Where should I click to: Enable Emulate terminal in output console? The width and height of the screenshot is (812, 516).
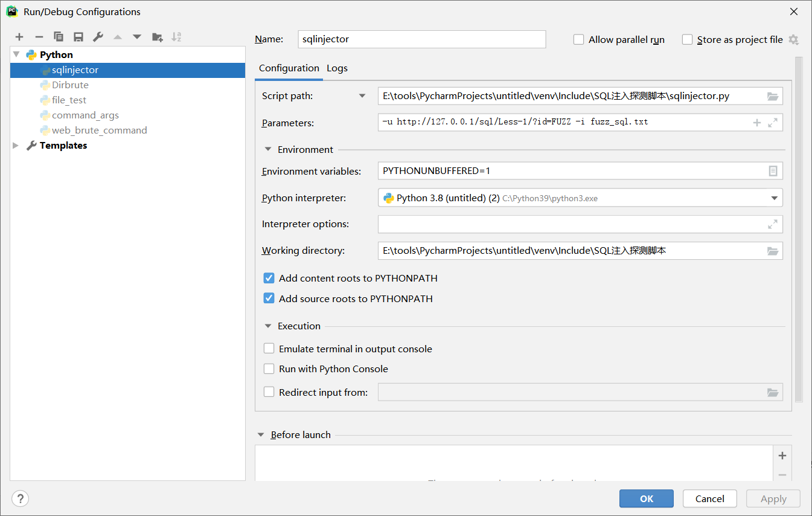[x=269, y=349]
